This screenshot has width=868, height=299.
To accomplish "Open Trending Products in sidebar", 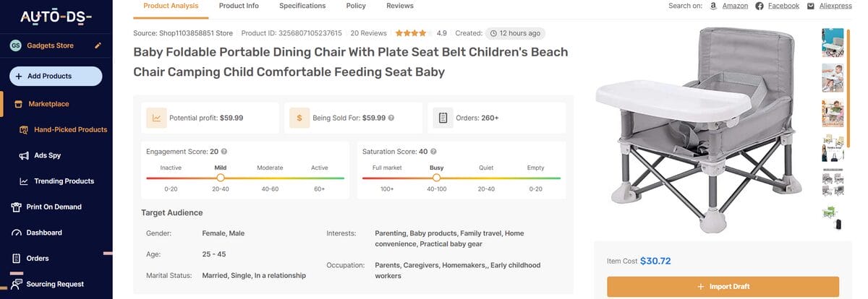I will click(x=64, y=181).
